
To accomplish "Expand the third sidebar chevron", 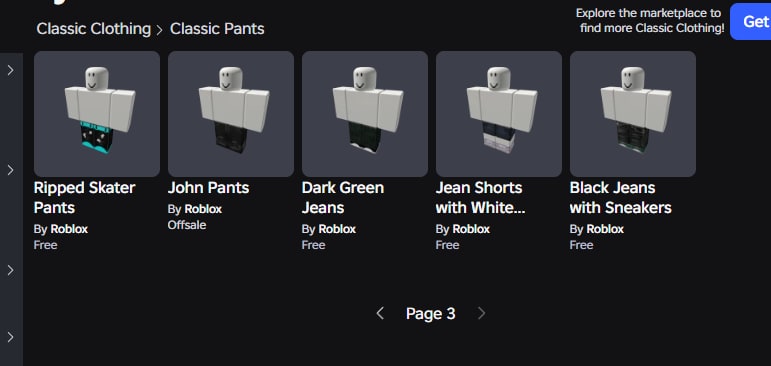I will (10, 270).
